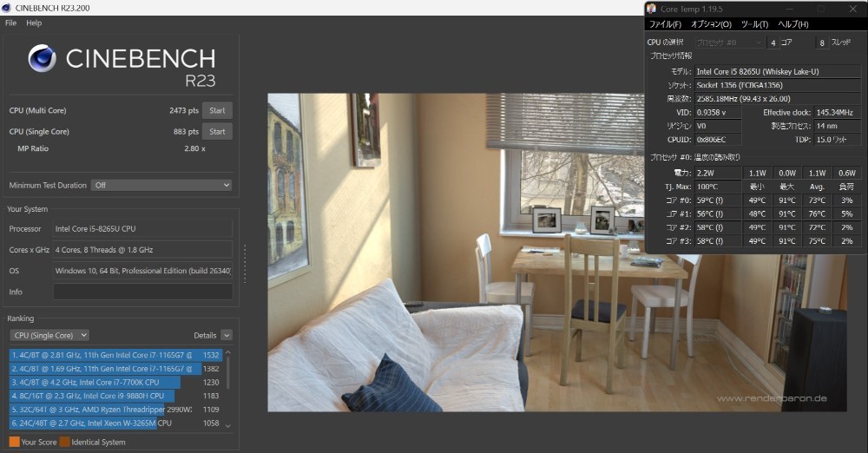
Task: Click the brown Identical System legend swatch
Action: 65,442
